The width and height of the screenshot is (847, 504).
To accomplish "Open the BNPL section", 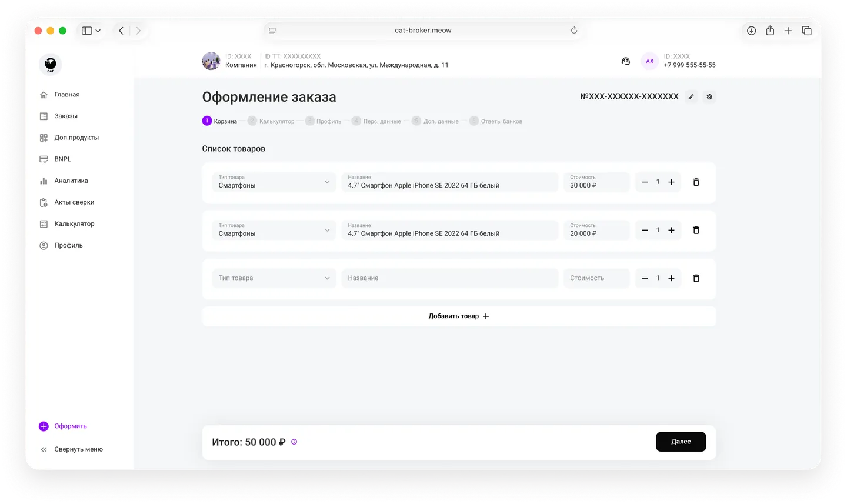I will point(62,159).
